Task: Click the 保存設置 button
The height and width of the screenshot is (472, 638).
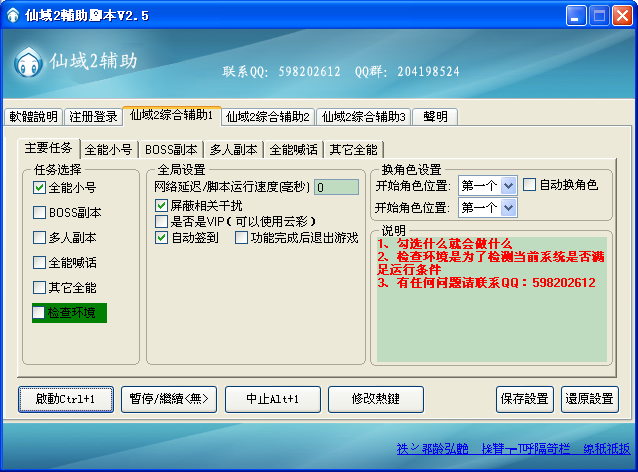Action: coord(525,399)
